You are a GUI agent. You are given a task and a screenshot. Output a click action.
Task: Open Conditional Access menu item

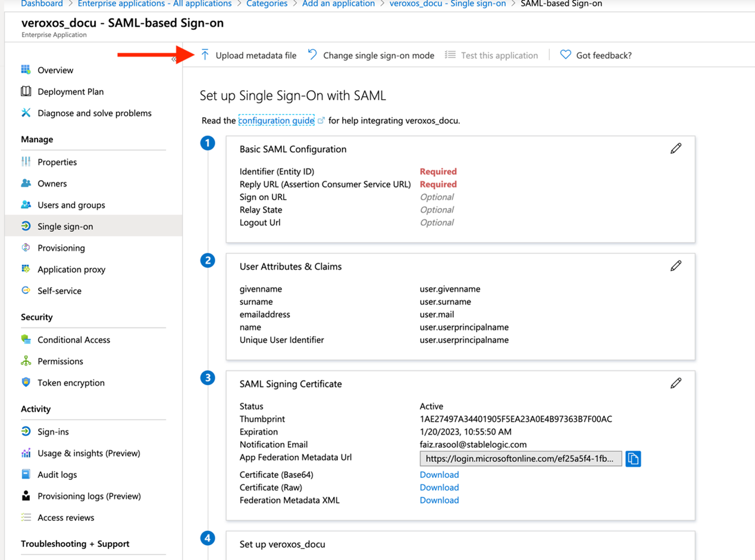(x=74, y=340)
